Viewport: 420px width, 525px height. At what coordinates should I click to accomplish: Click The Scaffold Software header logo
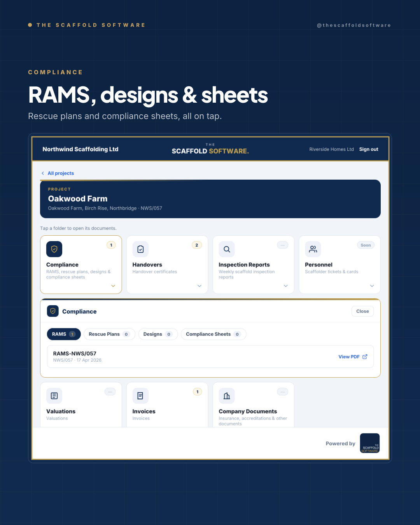pos(210,149)
